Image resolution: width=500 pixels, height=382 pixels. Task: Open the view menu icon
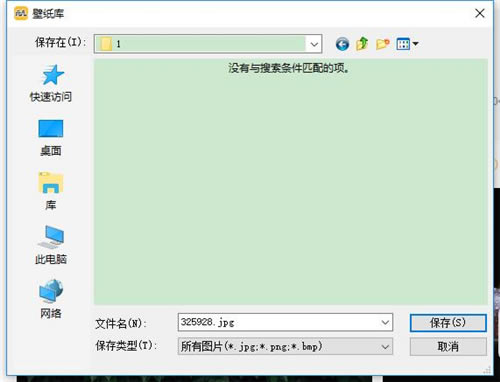click(403, 44)
